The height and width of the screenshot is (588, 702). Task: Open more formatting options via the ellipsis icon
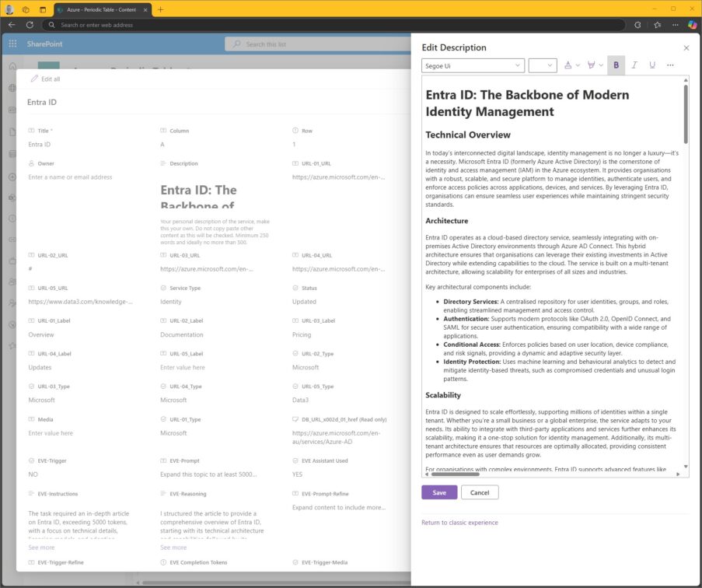(x=672, y=65)
